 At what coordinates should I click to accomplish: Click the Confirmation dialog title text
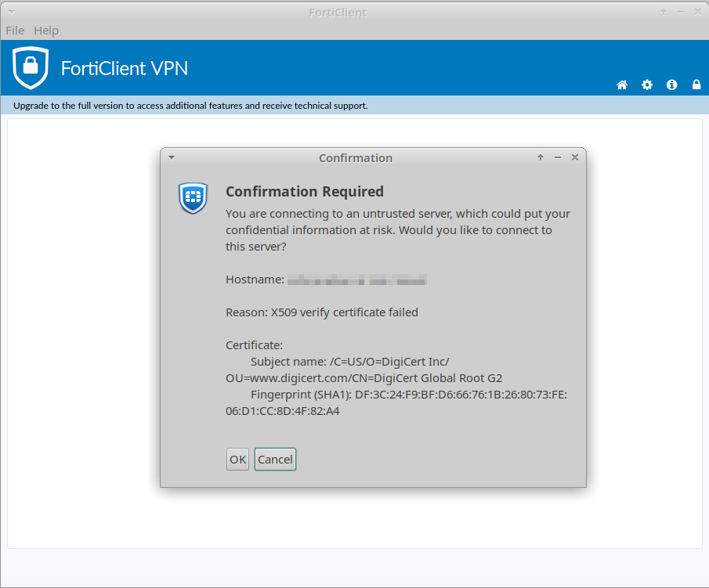[x=356, y=158]
